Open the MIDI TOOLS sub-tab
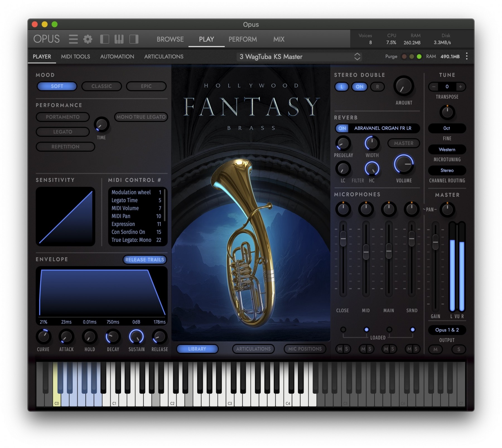The image size is (502, 448). 75,57
